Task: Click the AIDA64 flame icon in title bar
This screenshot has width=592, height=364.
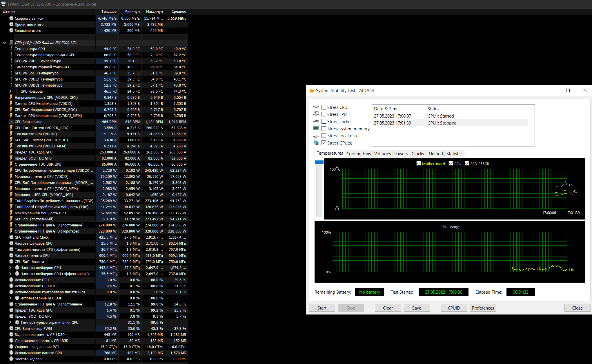Action: point(312,91)
